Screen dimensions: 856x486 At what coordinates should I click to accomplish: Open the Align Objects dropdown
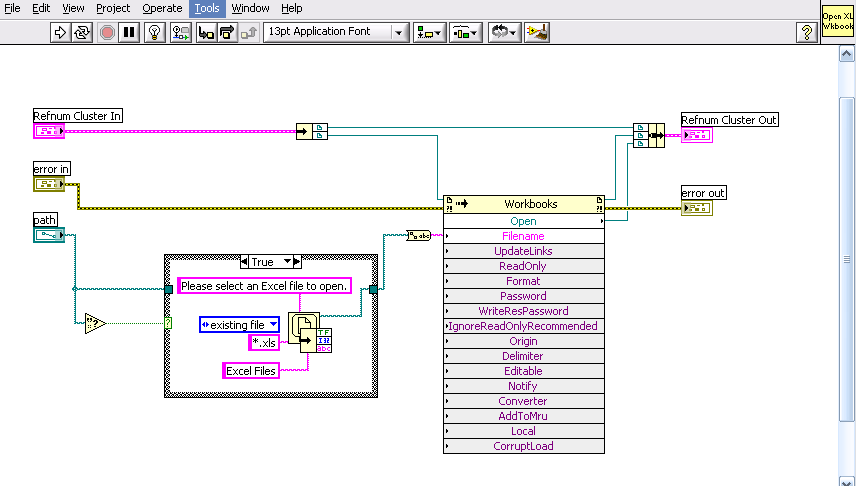point(430,33)
